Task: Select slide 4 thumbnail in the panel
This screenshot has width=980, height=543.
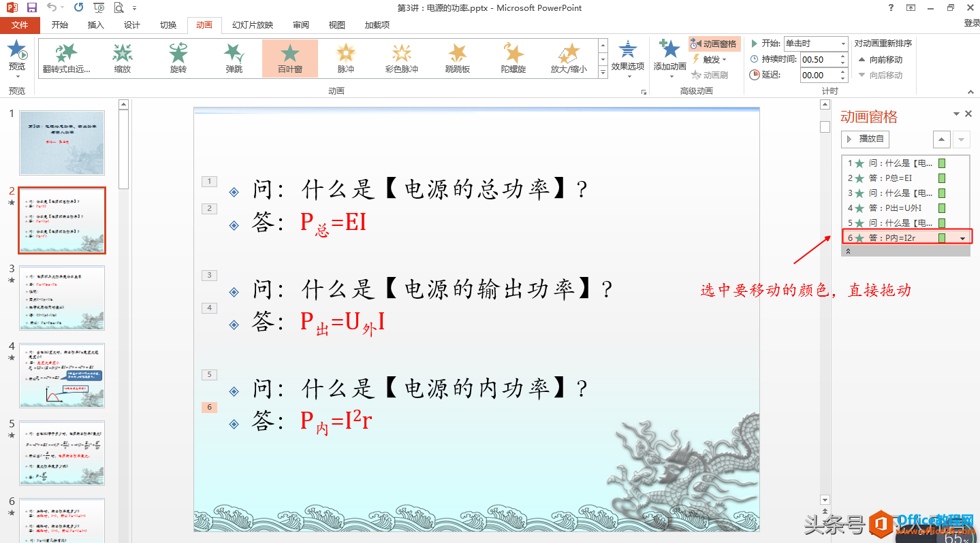Action: click(62, 375)
